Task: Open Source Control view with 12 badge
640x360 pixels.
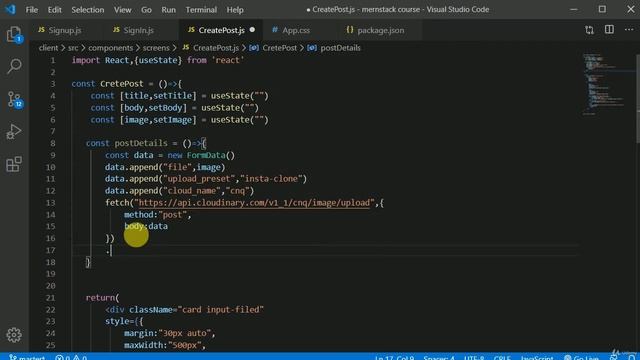Action: click(x=15, y=99)
